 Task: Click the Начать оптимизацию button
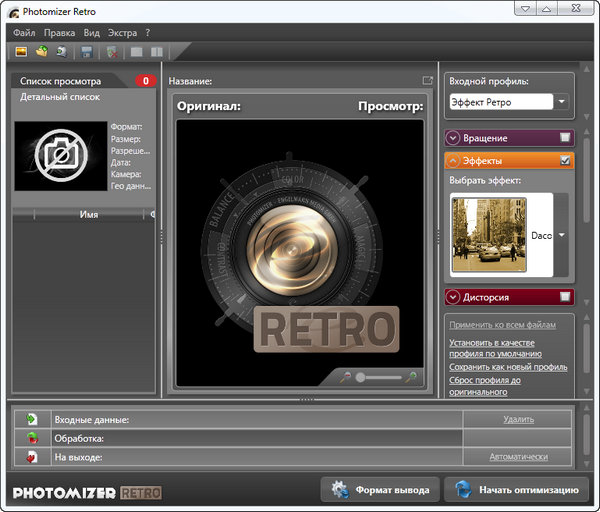click(x=516, y=490)
